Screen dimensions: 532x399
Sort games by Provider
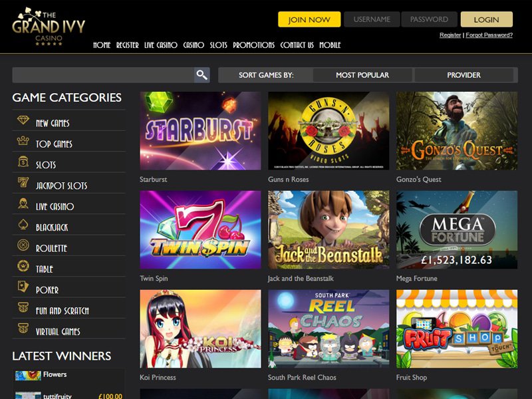point(464,75)
